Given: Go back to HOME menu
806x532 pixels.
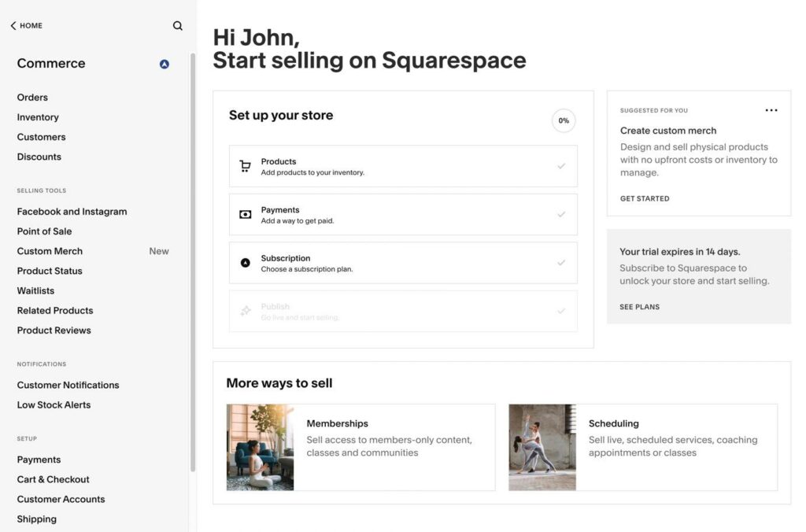Looking at the screenshot, I should coord(26,26).
